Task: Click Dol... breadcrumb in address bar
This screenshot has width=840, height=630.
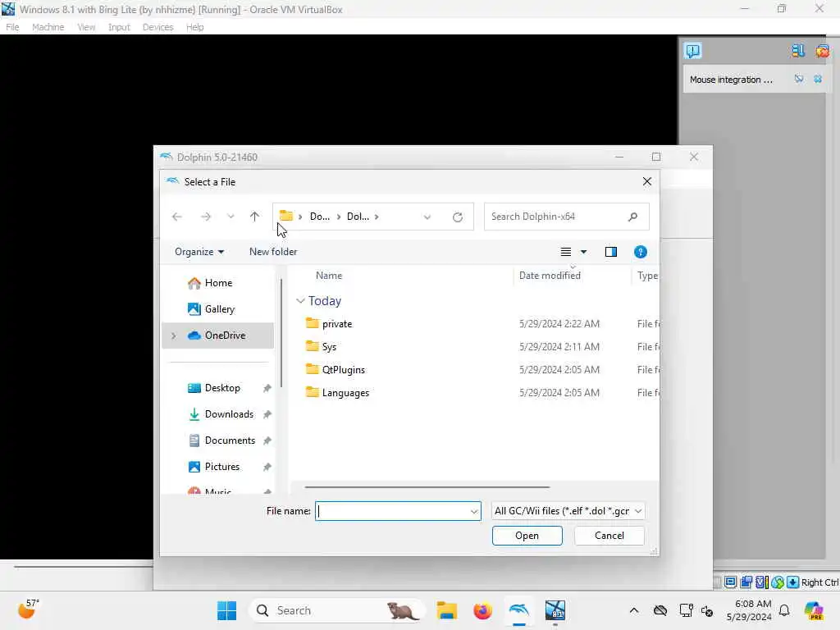Action: click(x=358, y=217)
